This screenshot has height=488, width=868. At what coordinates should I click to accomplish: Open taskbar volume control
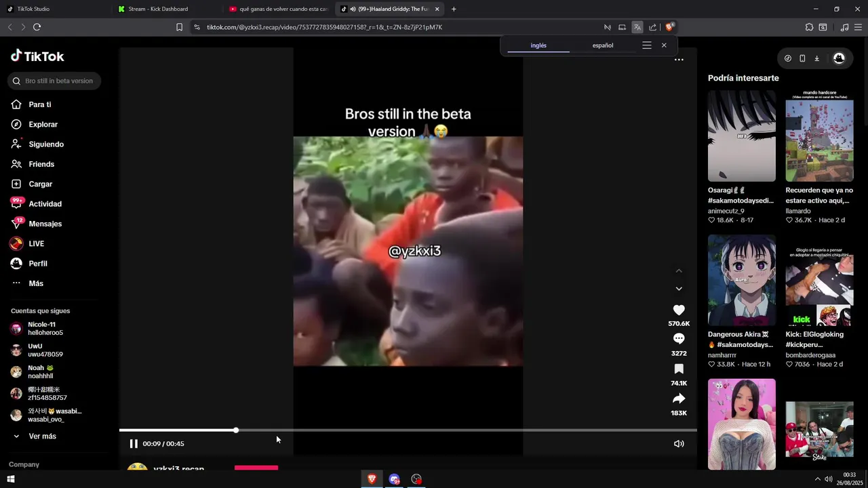[x=829, y=479]
